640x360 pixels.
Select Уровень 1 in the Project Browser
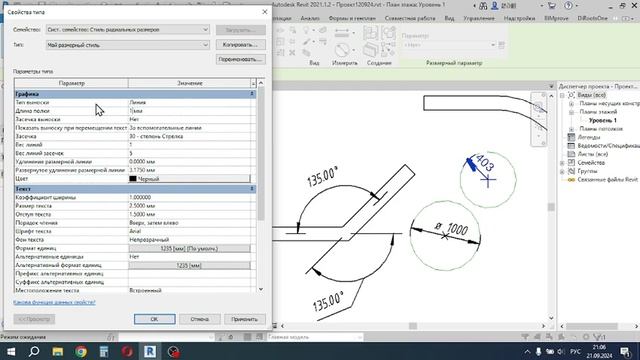pos(602,120)
